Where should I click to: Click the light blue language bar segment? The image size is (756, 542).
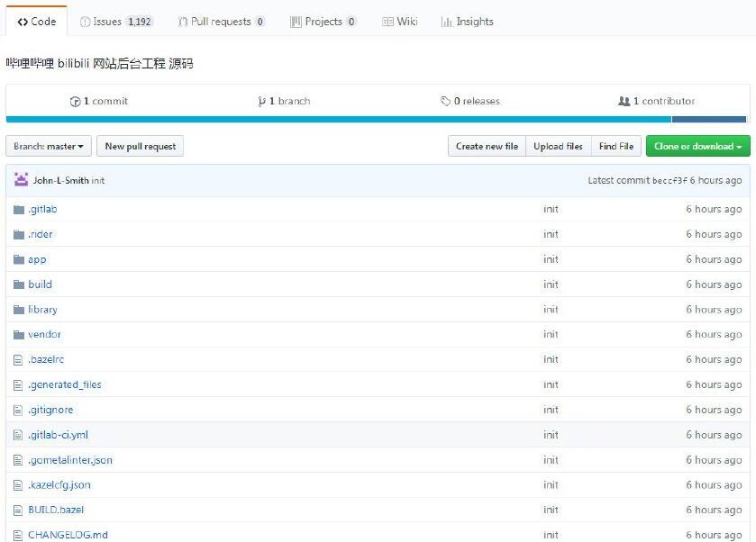[339, 120]
